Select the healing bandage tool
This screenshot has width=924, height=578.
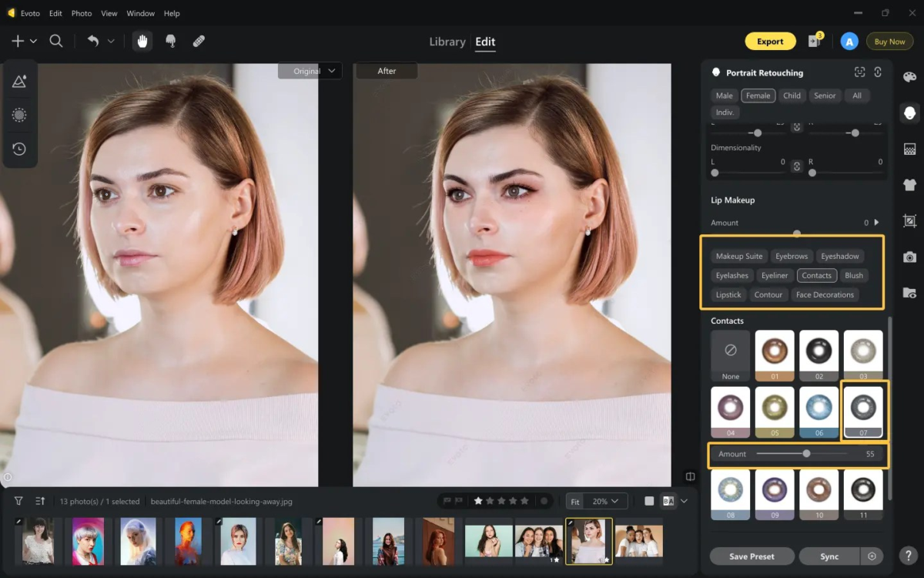coord(199,42)
